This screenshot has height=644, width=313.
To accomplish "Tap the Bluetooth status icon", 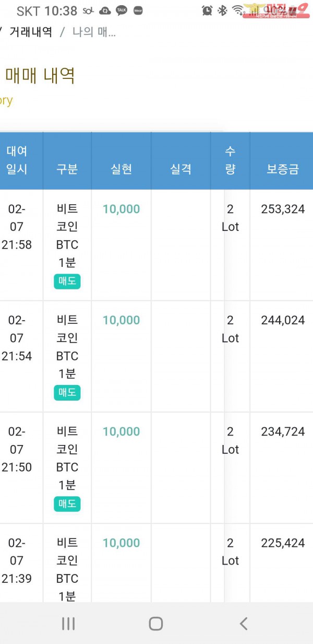I will [222, 10].
